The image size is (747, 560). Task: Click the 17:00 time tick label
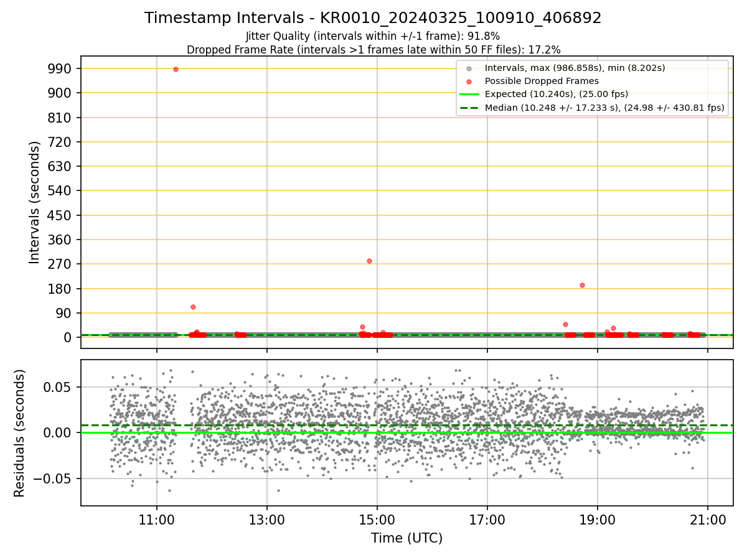coord(487,521)
